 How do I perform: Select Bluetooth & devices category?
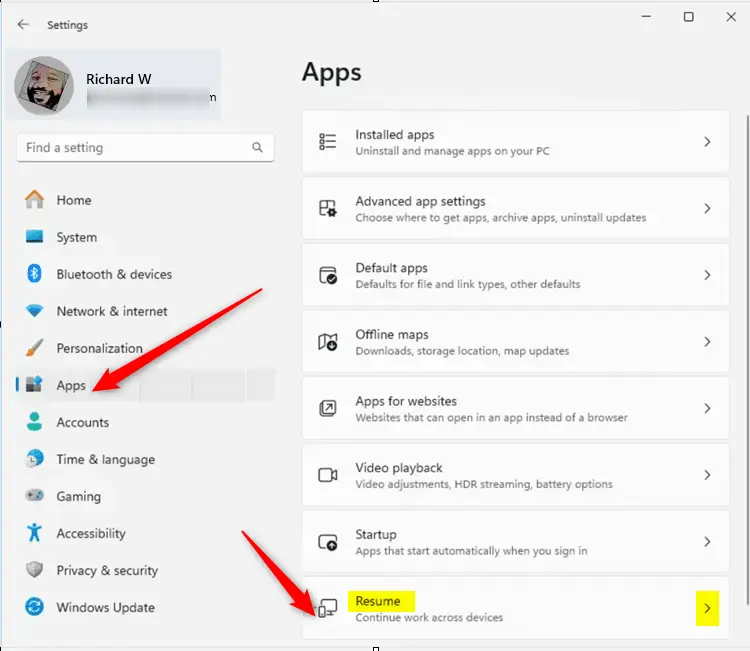coord(114,274)
